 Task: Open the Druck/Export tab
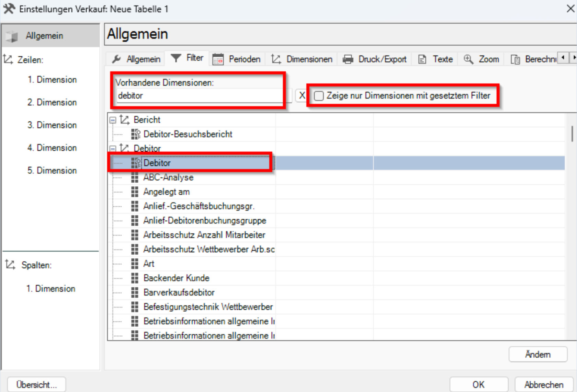375,59
